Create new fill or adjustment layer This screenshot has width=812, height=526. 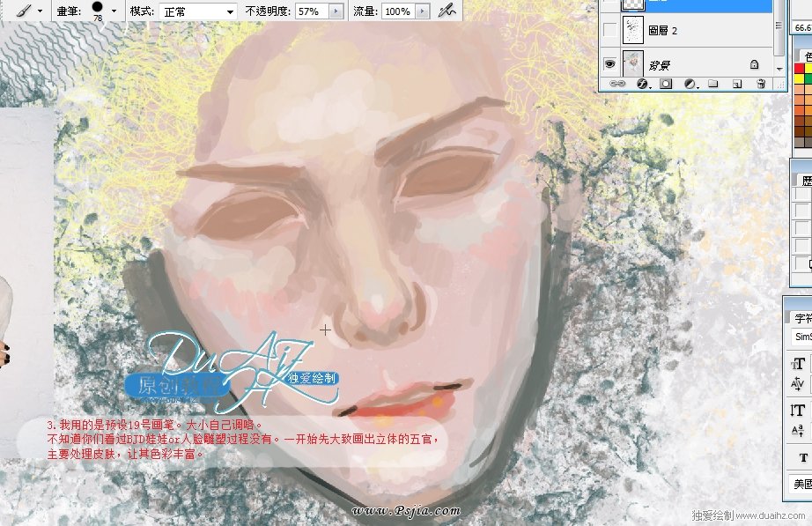(690, 85)
